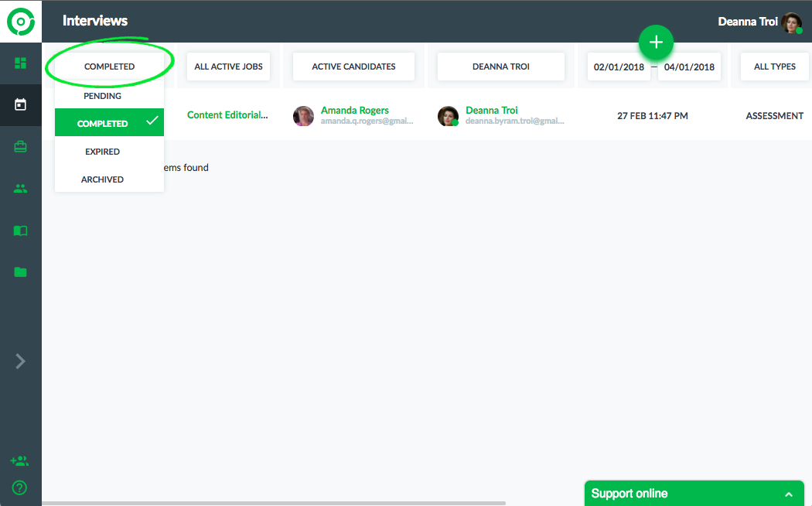Screen dimensions: 812x506
Task: Click deanna.byram.troi email text
Action: pos(515,121)
